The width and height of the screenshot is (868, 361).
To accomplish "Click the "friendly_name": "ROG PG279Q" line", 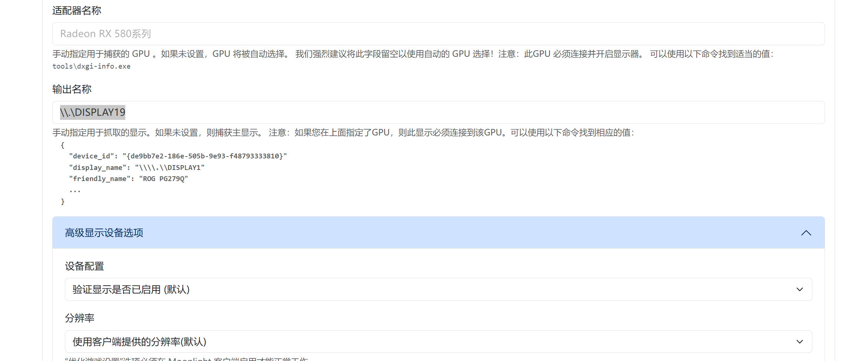I will coord(129,179).
